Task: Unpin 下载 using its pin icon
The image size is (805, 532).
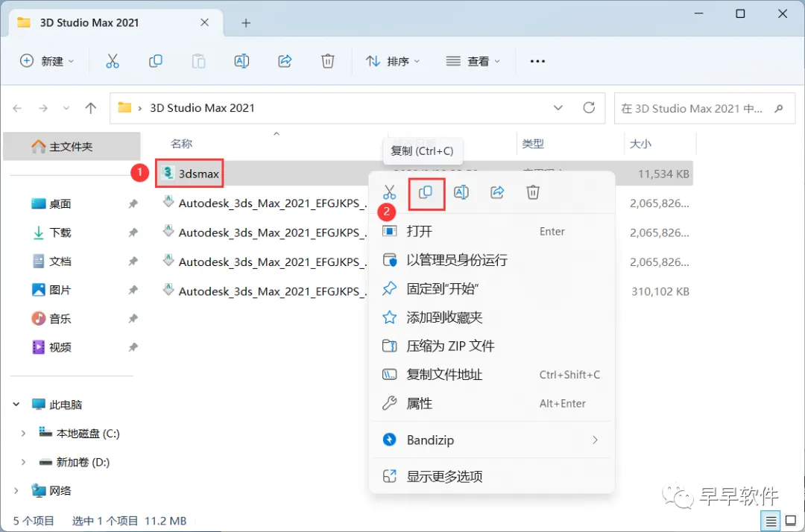Action: pos(133,233)
